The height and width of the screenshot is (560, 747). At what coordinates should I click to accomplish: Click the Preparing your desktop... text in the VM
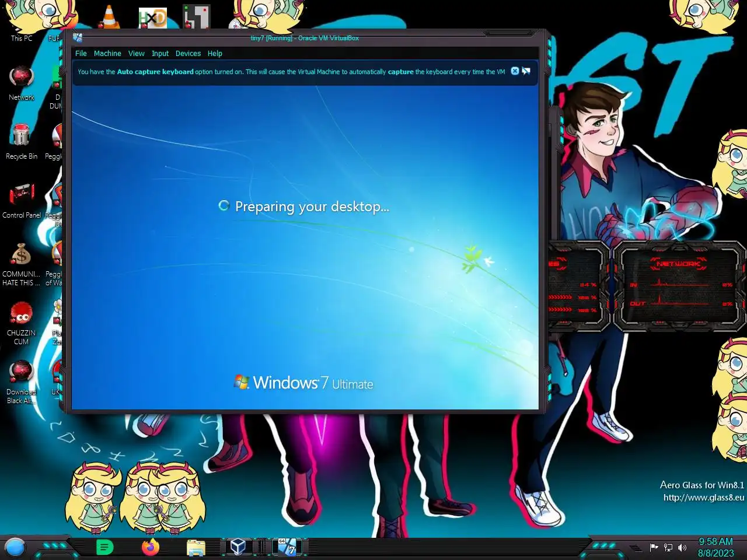tap(312, 206)
